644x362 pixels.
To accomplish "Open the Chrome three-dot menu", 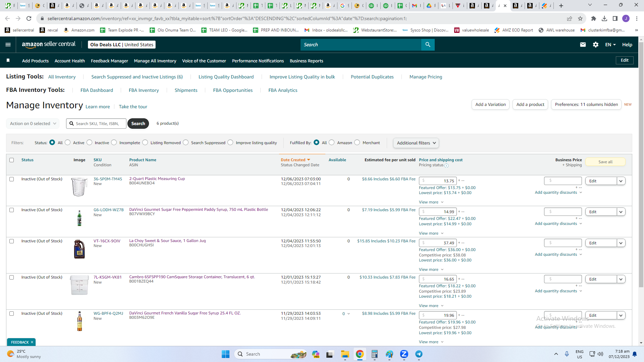I will (x=637, y=18).
